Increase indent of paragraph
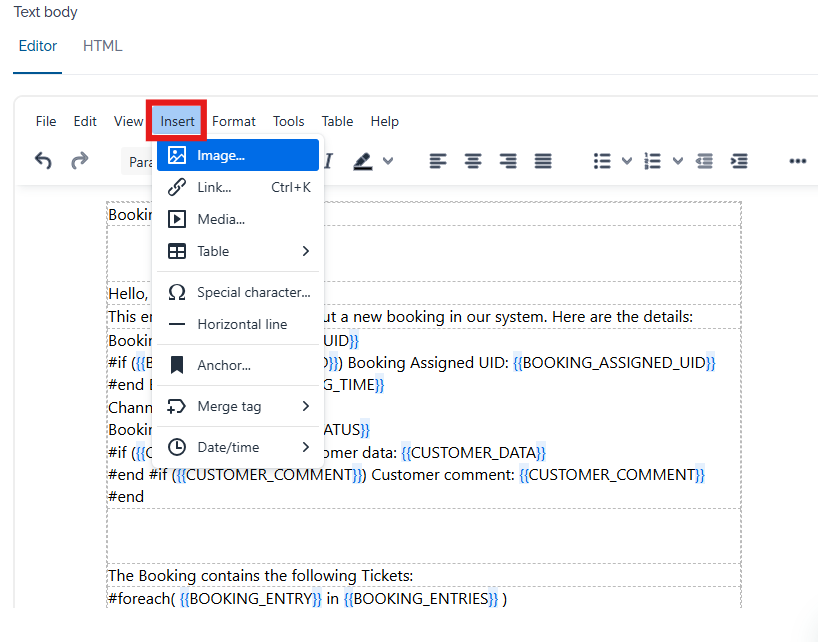Viewport: 818px width, 642px height. pos(739,161)
